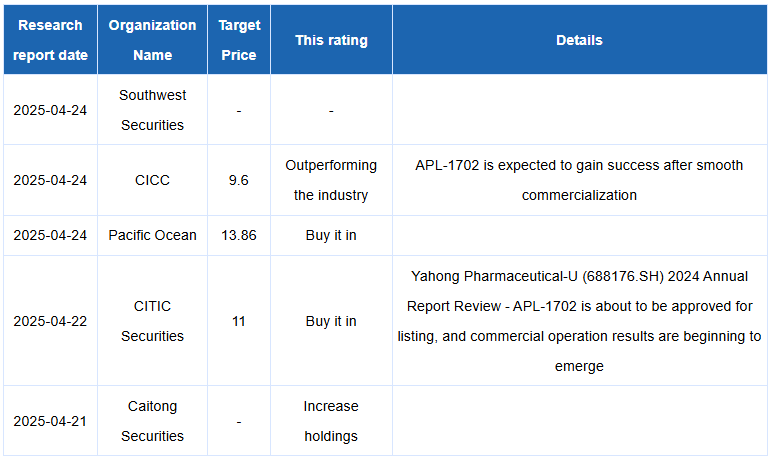The image size is (776, 458).
Task: Click Pacific Ocean's Buy it in rating
Action: tap(331, 235)
